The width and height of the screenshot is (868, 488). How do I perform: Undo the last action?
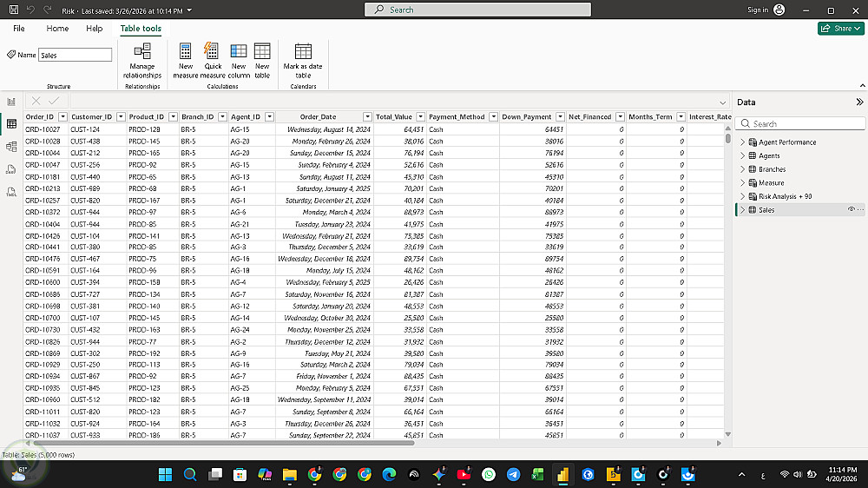click(30, 10)
